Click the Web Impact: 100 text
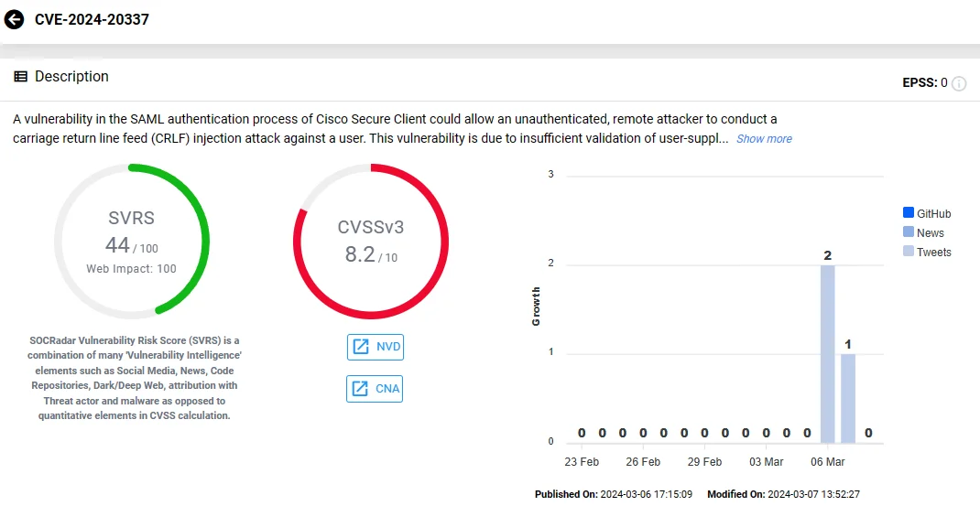 [131, 269]
